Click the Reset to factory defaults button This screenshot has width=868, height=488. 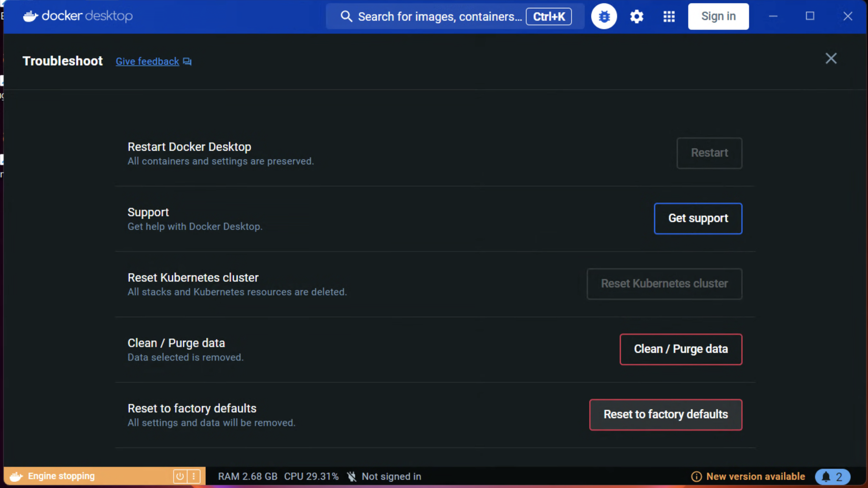665,414
